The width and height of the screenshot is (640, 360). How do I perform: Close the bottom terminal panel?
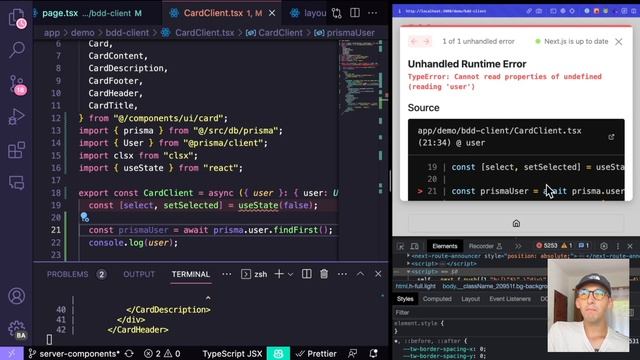(x=378, y=274)
